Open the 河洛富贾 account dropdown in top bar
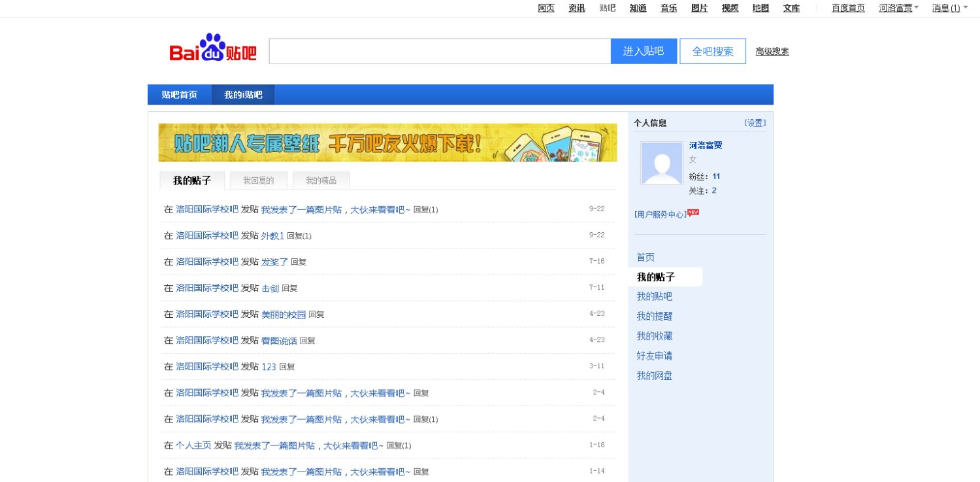 (899, 8)
